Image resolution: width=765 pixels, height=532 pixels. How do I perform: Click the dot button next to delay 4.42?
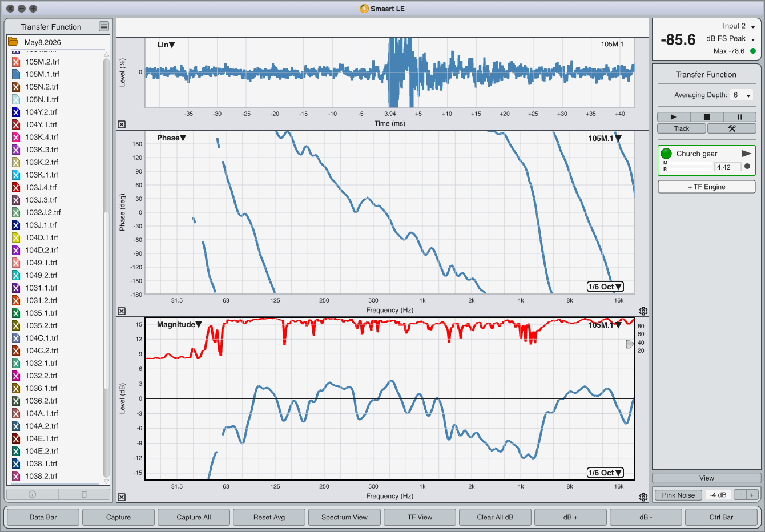tap(747, 167)
